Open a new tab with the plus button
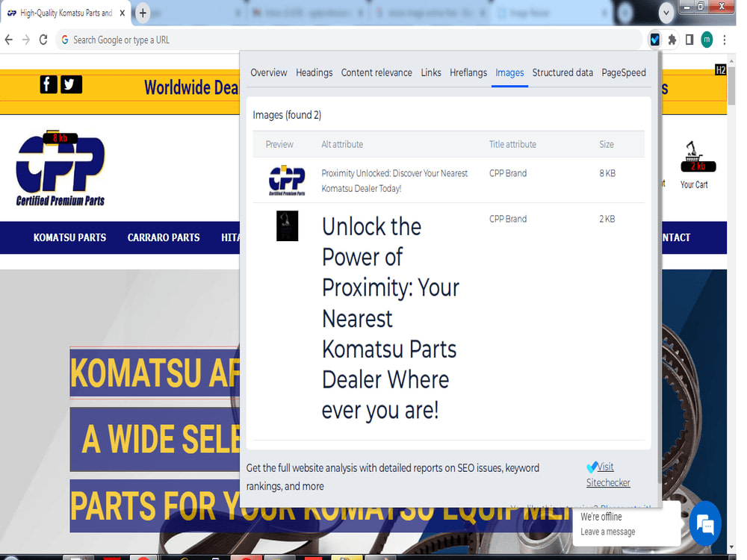 tap(143, 13)
